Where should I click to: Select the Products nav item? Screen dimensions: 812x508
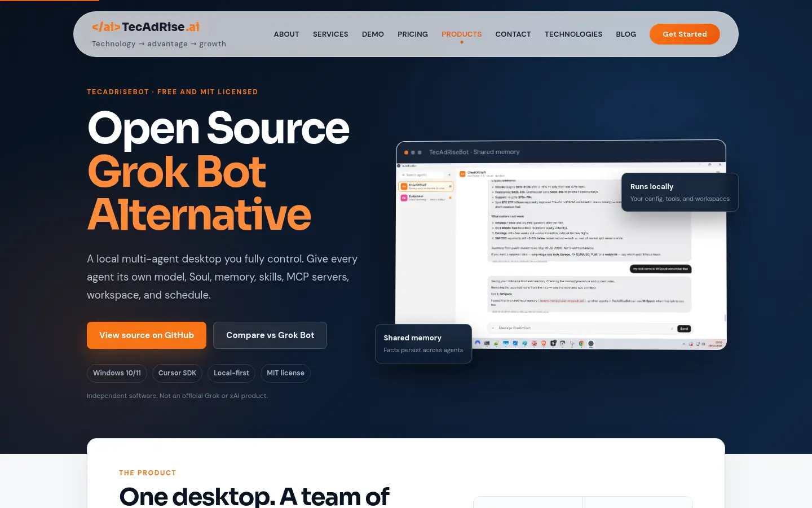pos(461,34)
